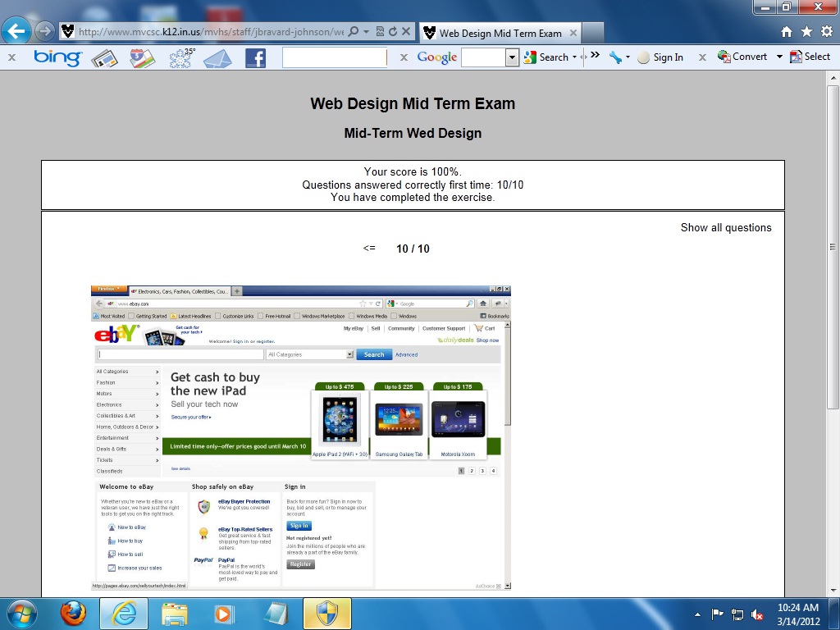Open Favorites star icon
The width and height of the screenshot is (840, 630).
pos(806,32)
